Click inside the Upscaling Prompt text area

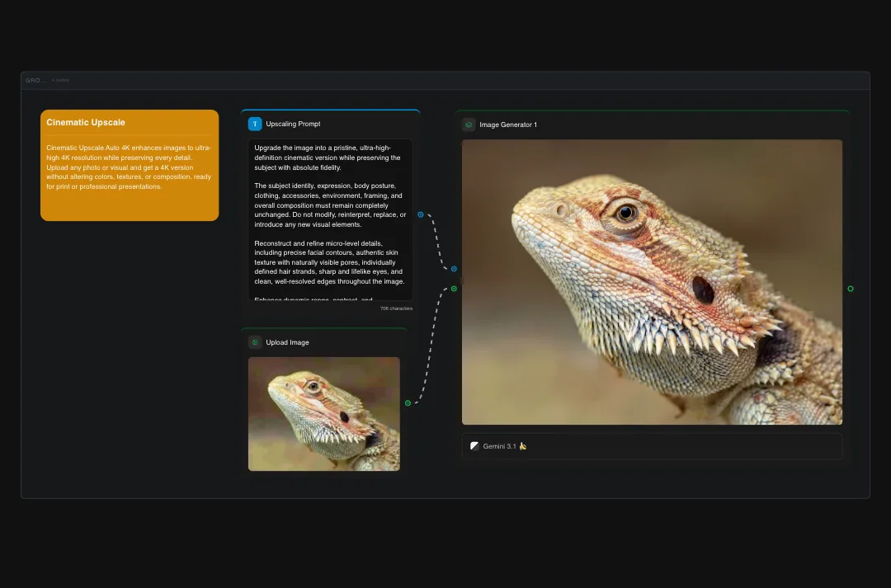click(x=329, y=219)
